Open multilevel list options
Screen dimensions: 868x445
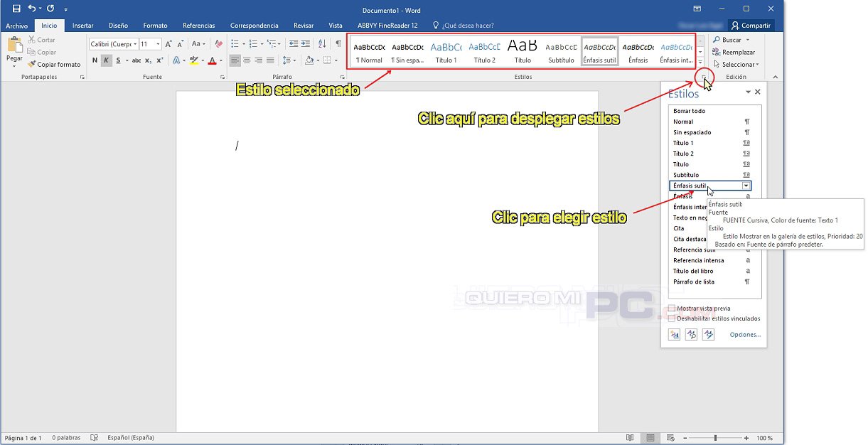pos(273,44)
